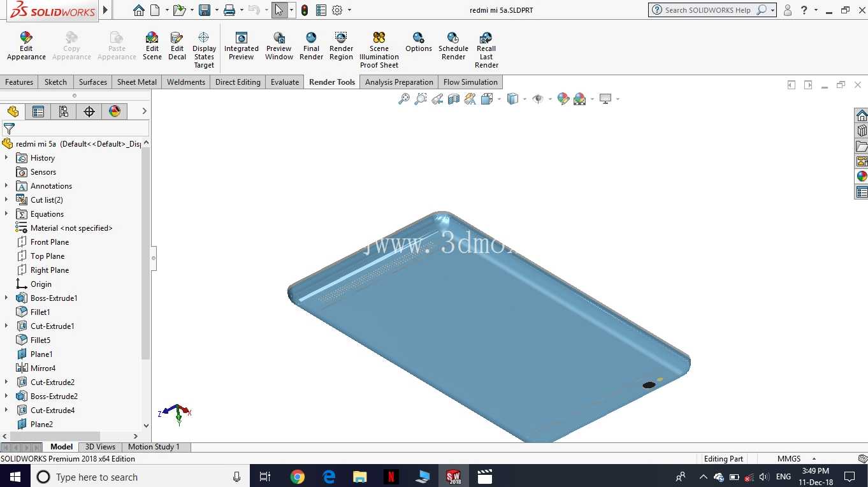Image resolution: width=868 pixels, height=487 pixels.
Task: Open ConfigurationManager tab icon
Action: (64, 112)
